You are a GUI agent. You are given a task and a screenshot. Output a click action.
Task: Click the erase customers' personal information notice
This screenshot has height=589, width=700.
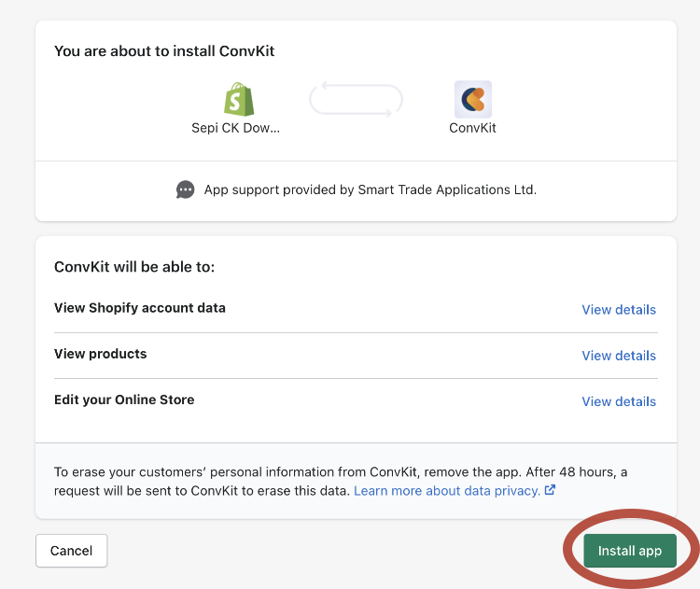click(x=341, y=482)
